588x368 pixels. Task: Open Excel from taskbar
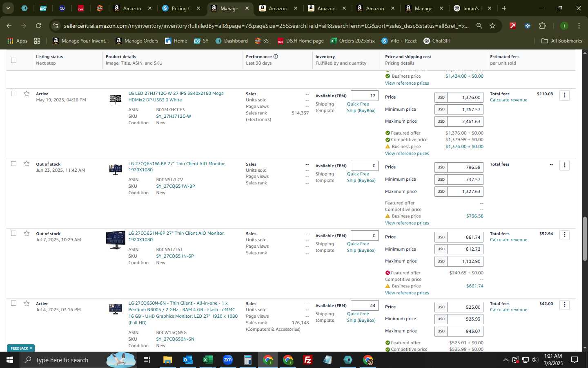207,360
